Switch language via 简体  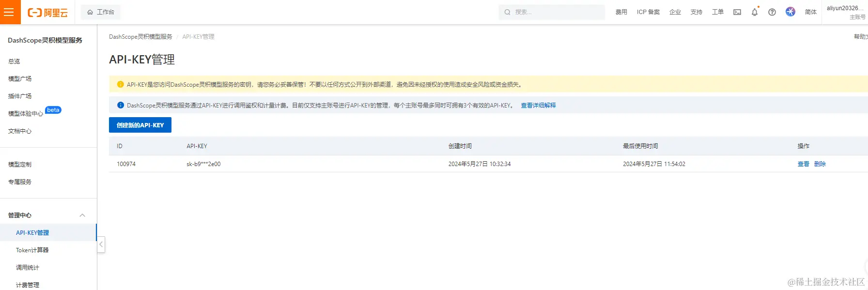[811, 12]
